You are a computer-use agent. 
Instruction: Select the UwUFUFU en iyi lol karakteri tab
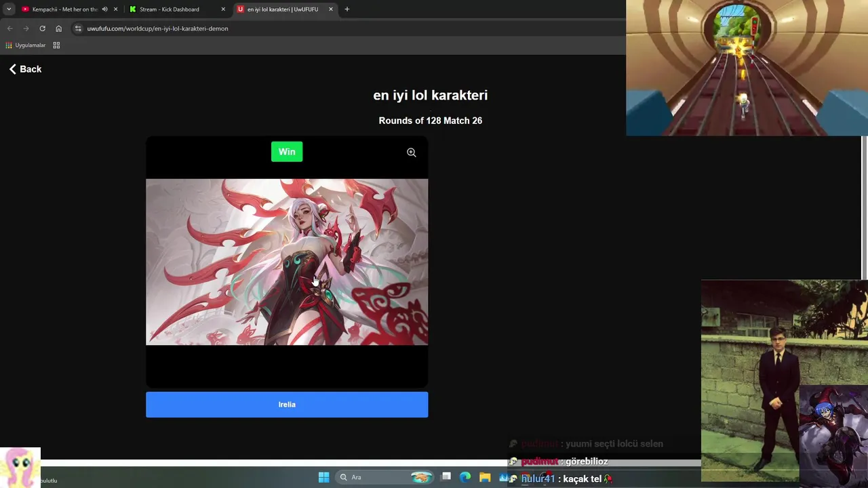282,9
